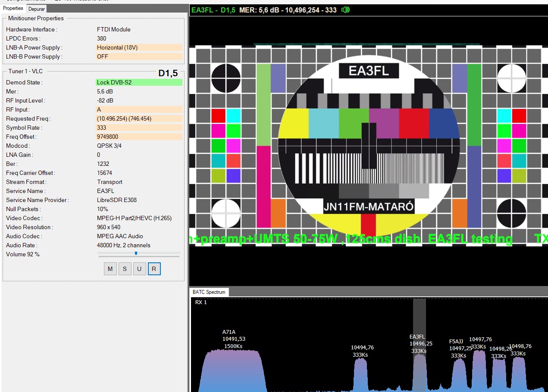The height and width of the screenshot is (392, 548).
Task: Change the Symbol Rate 333 value
Action: click(x=139, y=128)
